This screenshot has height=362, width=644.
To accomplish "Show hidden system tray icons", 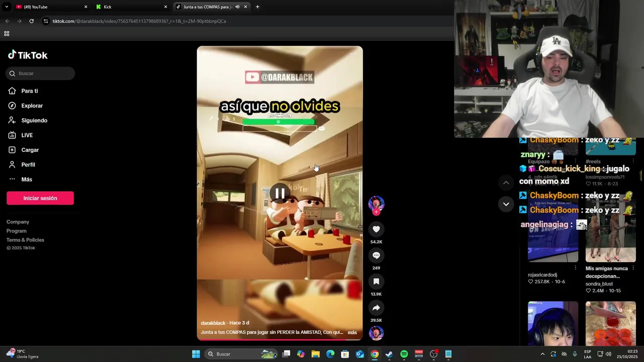I will [x=542, y=354].
